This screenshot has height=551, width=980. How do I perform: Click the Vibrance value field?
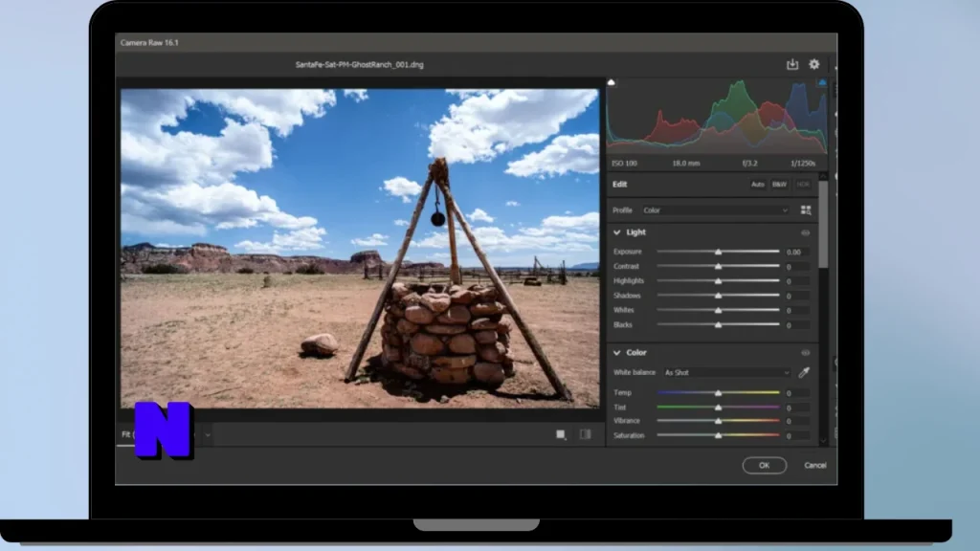(x=797, y=421)
